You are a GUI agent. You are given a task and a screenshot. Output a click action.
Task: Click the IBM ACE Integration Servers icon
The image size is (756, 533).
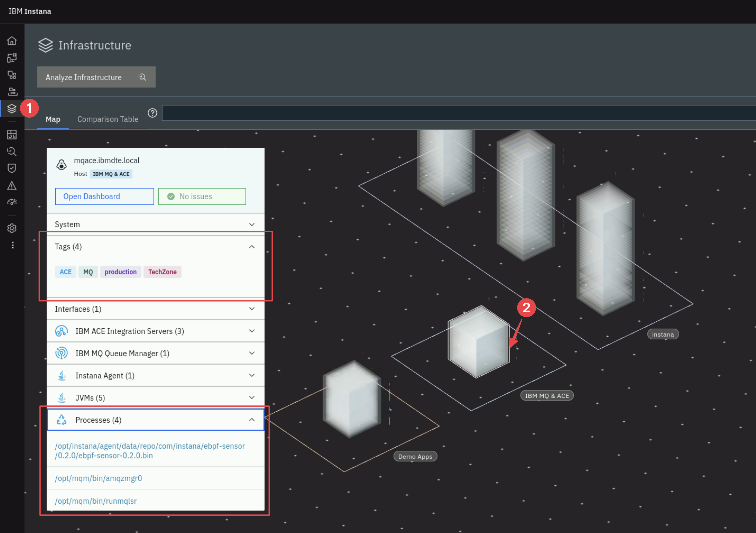62,331
